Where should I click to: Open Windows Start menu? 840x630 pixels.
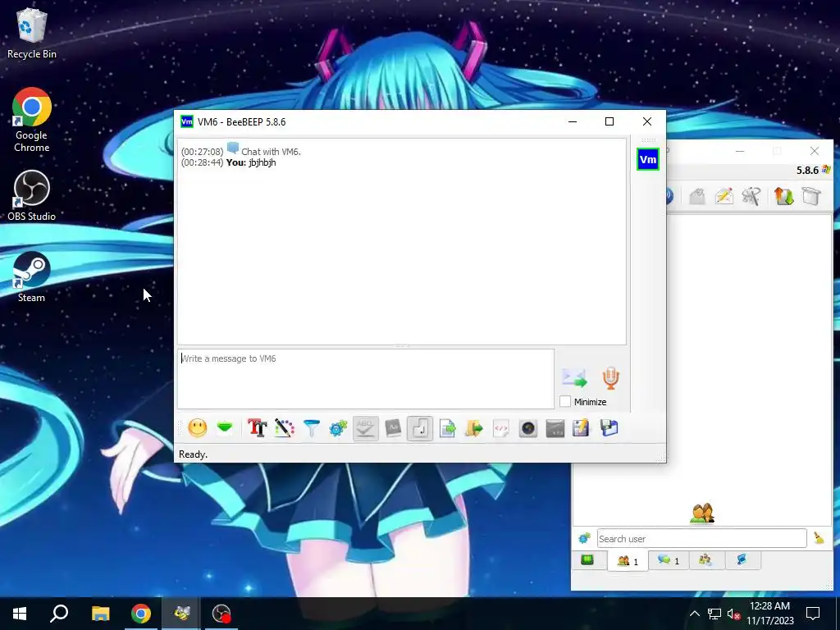pos(20,614)
